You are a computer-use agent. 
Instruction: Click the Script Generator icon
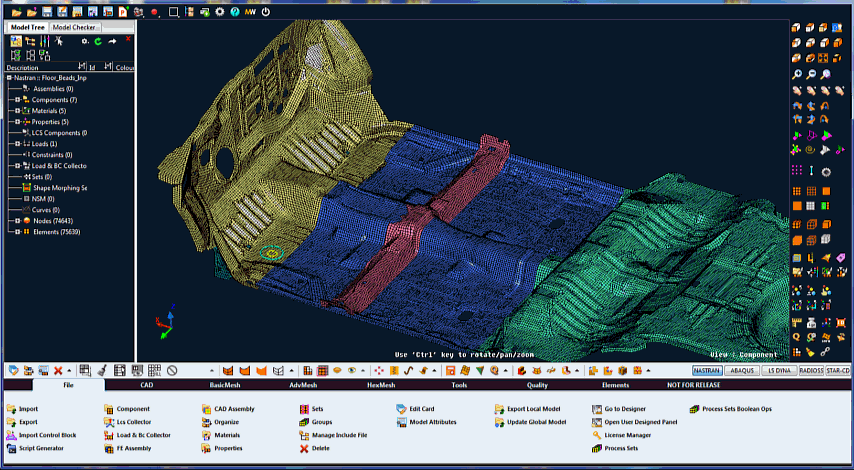tap(10, 449)
